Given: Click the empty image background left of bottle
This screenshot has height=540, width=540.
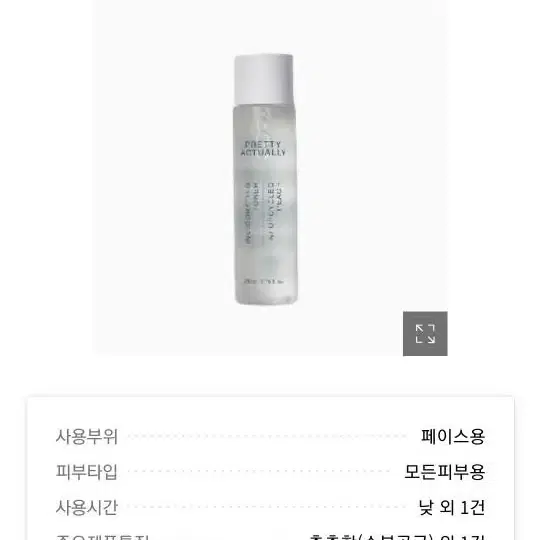Looking at the screenshot, I should click(162, 179).
